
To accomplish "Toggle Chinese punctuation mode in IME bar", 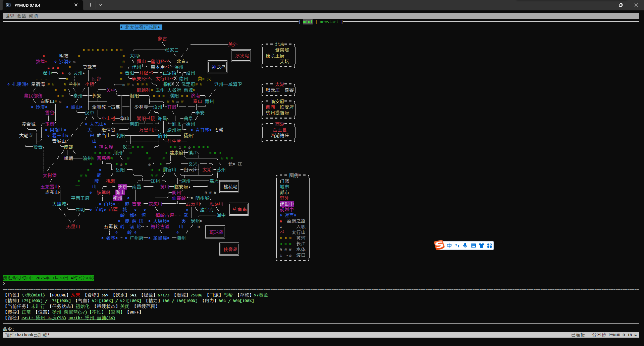I will tap(457, 246).
